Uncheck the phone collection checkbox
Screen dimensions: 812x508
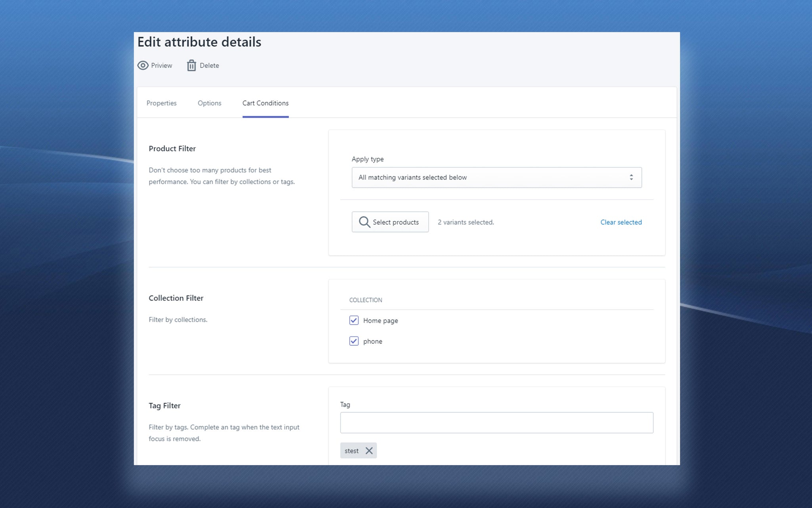[x=354, y=341]
